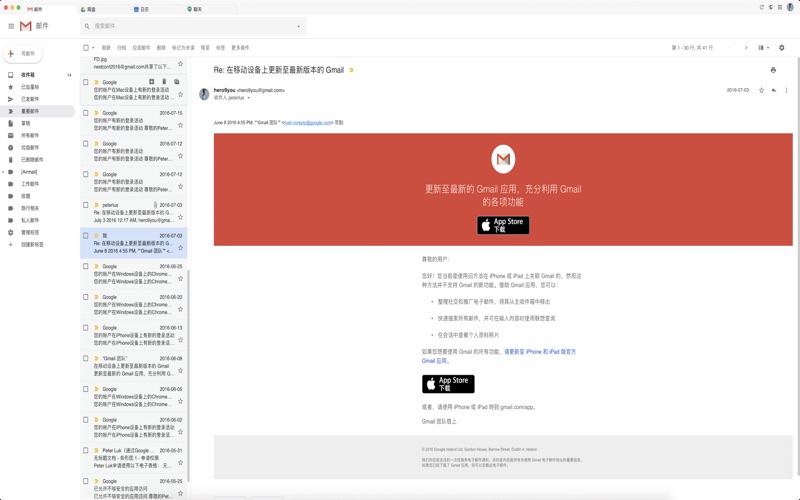Open the hamburger main menu icon

coord(11,26)
